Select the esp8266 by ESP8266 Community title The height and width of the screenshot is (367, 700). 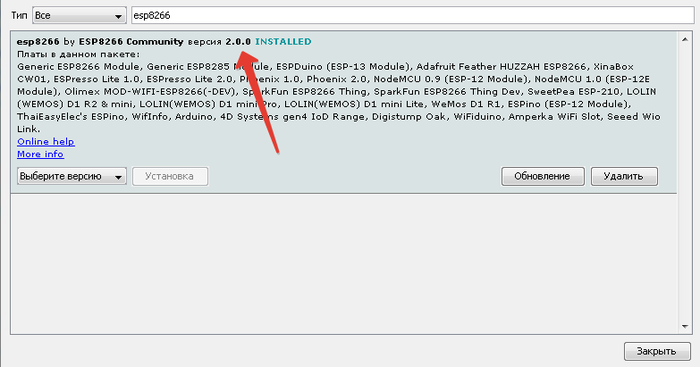pos(100,42)
